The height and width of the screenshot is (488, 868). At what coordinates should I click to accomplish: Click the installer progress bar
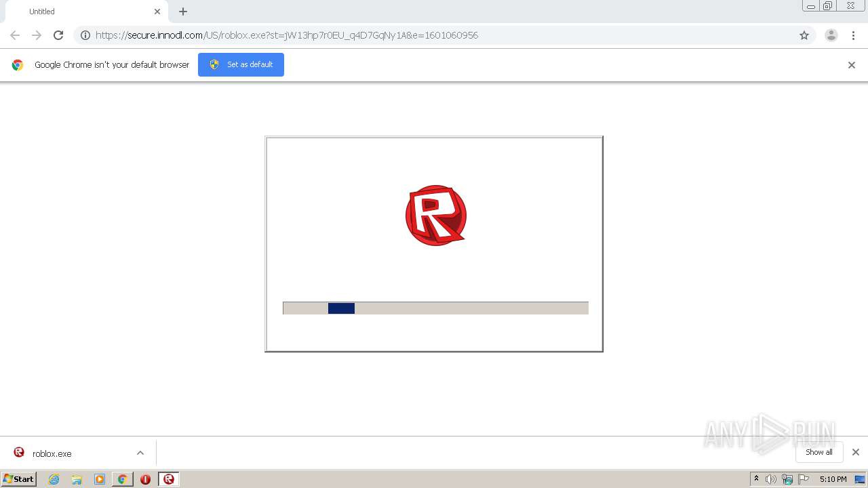(435, 308)
